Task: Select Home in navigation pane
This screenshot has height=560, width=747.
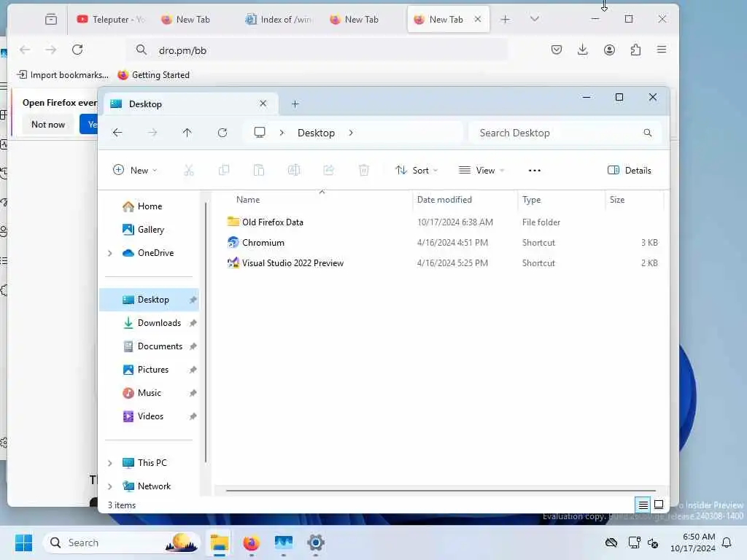Action: (x=150, y=206)
